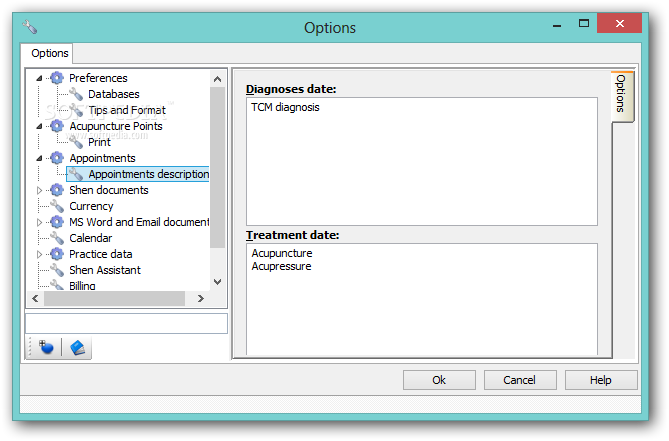Expand the MS Word and Email documents node
Image resolution: width=669 pixels, height=441 pixels.
coord(39,222)
